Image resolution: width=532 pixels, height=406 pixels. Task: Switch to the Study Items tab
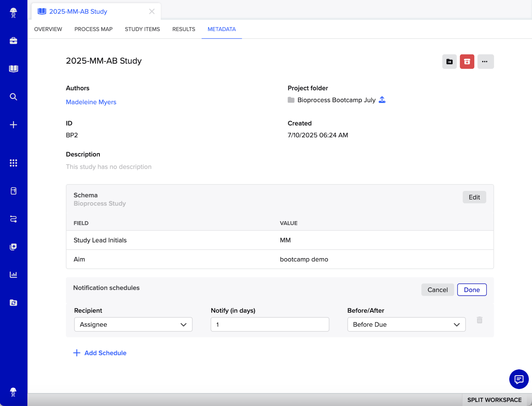[142, 29]
